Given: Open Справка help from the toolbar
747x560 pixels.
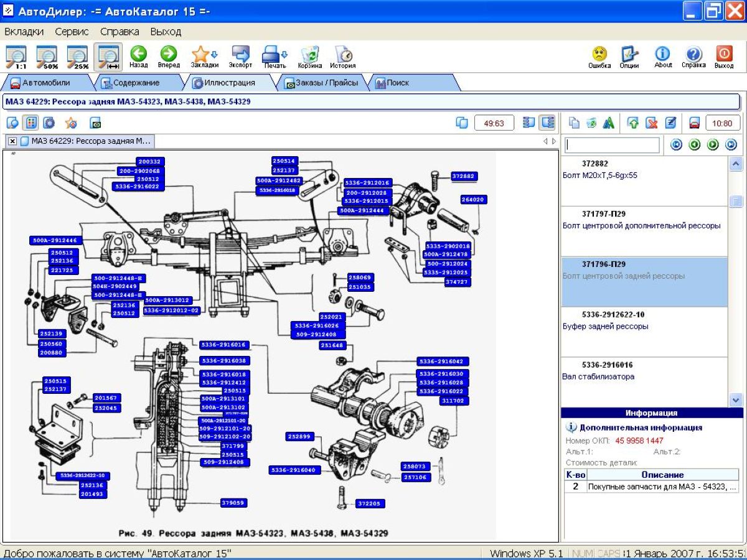Looking at the screenshot, I should tap(693, 57).
